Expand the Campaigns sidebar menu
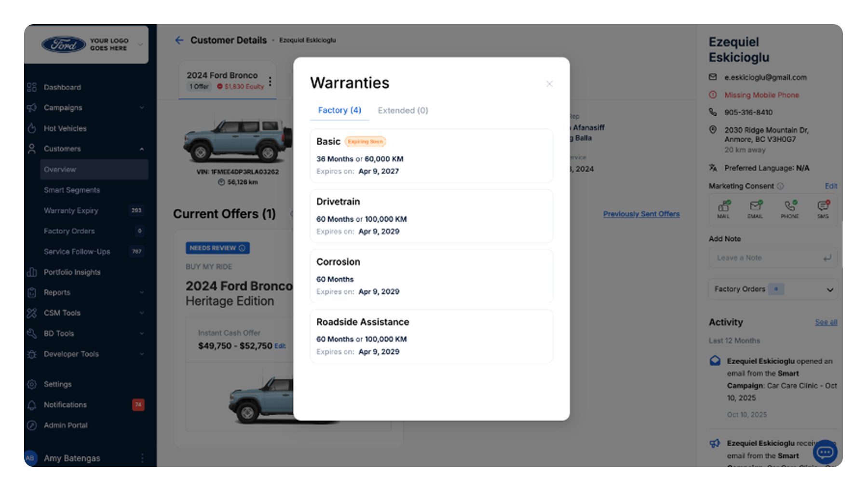Viewport: 868px width, 493px height. coord(141,108)
